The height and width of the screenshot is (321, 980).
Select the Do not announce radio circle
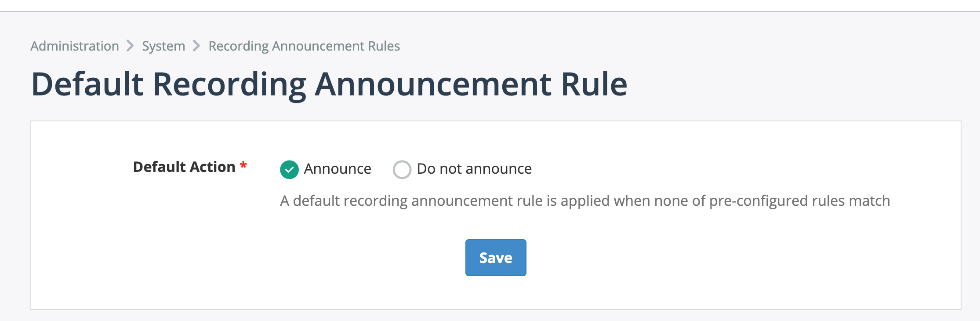pyautogui.click(x=402, y=169)
